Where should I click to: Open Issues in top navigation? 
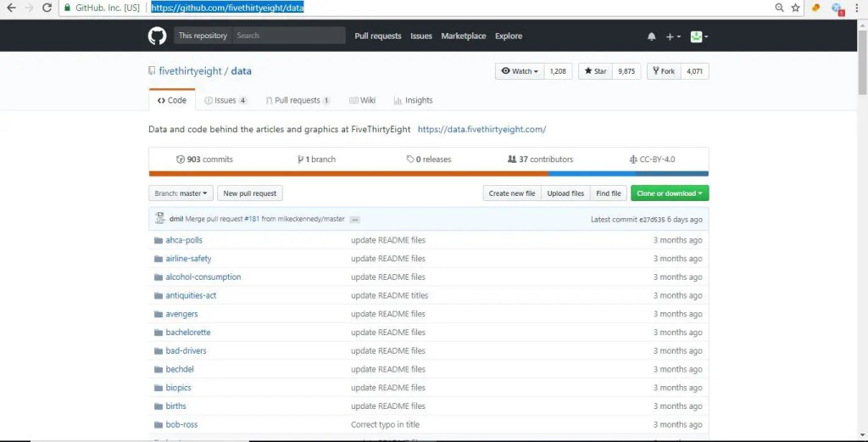[420, 36]
